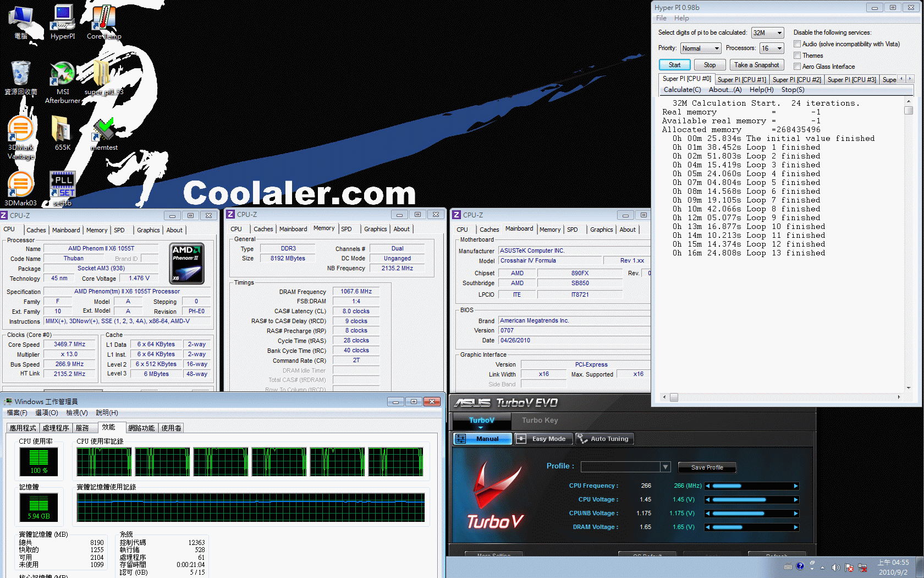The height and width of the screenshot is (578, 924).
Task: Click the Easy Mode icon in TurboV EVO
Action: point(521,439)
